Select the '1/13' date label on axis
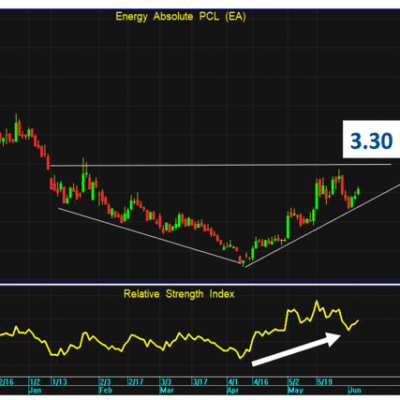This screenshot has width=400, height=400. click(60, 382)
